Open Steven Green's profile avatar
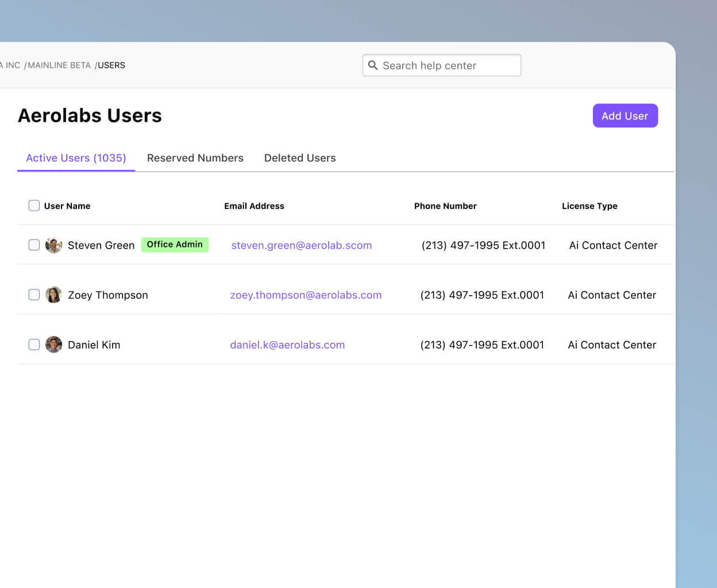This screenshot has width=717, height=588. tap(53, 245)
